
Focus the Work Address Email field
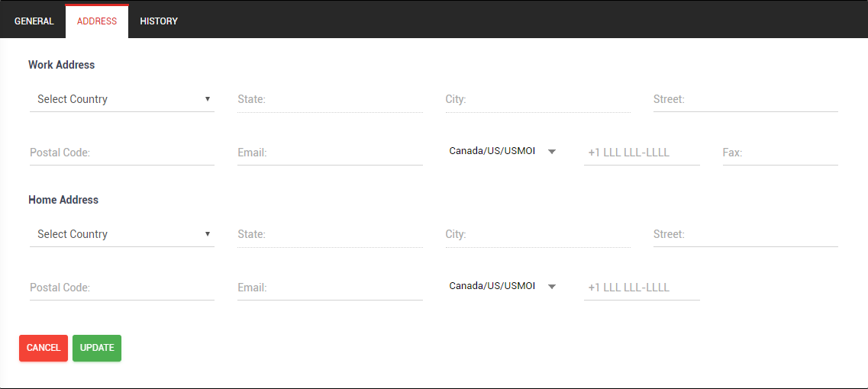tap(330, 153)
